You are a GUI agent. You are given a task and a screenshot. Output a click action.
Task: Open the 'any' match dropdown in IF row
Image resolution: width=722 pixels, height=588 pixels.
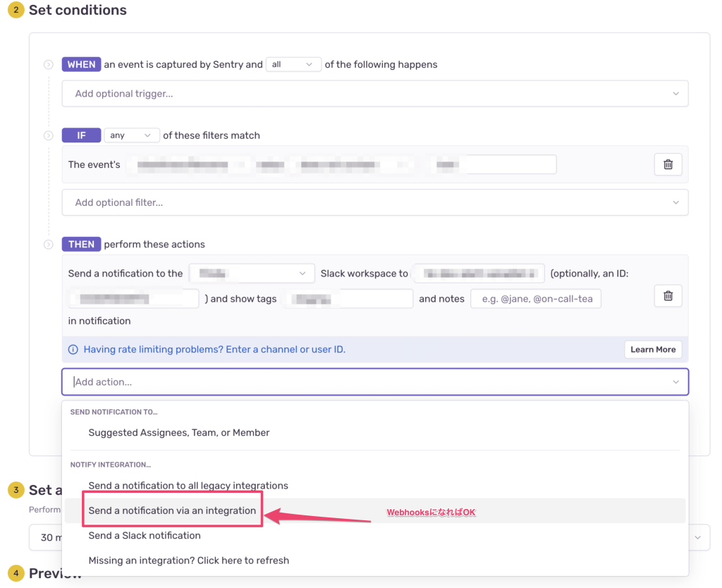(132, 135)
